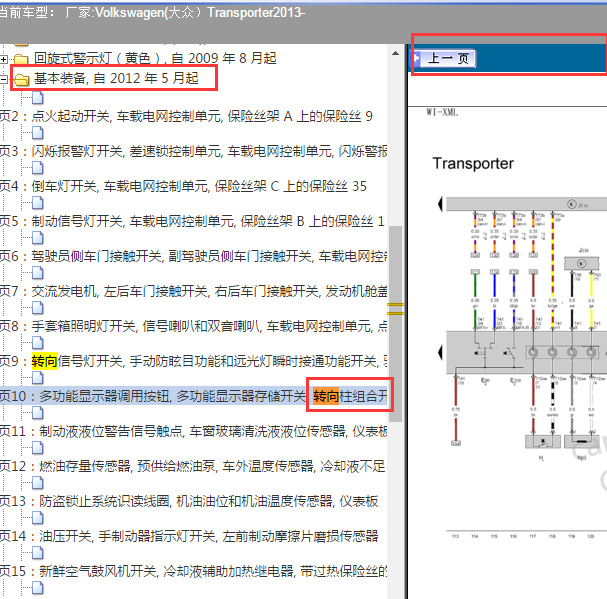This screenshot has width=607, height=599.
Task: Click document icon above 页12 row
Action: (38, 448)
